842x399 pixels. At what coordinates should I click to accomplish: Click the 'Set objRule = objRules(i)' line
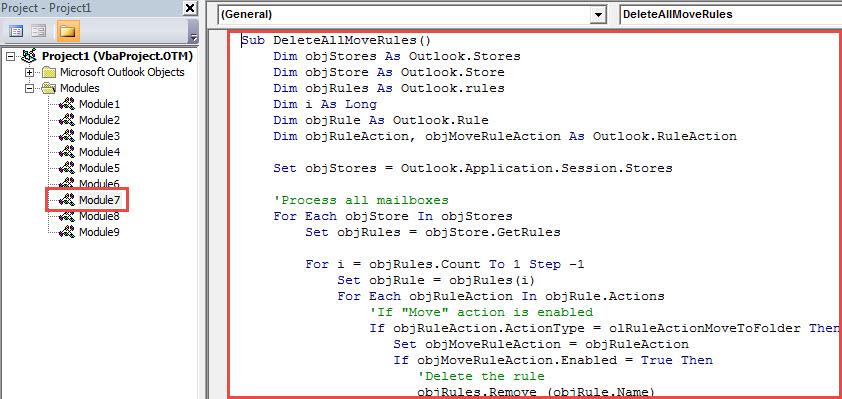pyautogui.click(x=436, y=280)
